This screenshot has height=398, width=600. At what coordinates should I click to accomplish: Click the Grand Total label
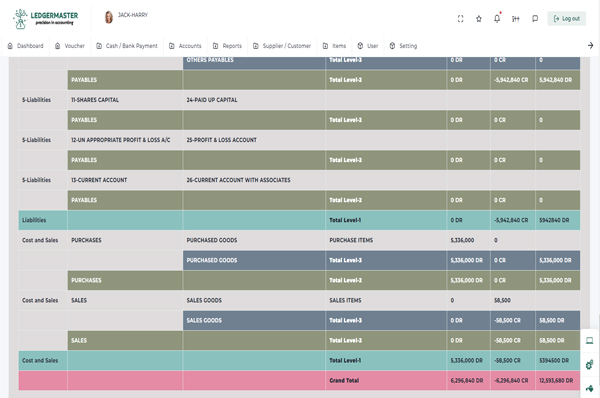pos(344,380)
